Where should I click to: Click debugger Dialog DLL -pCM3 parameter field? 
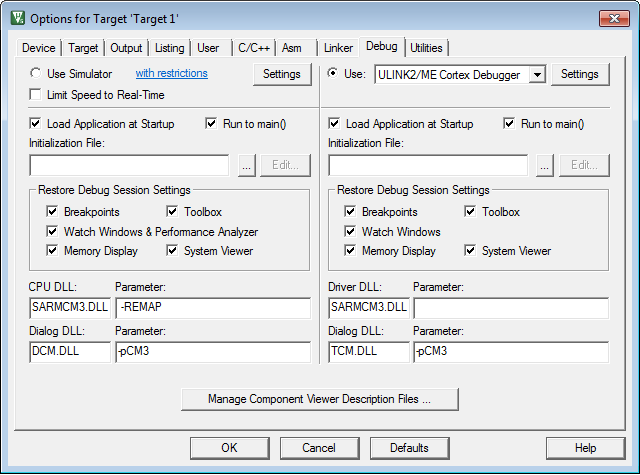pyautogui.click(x=511, y=352)
